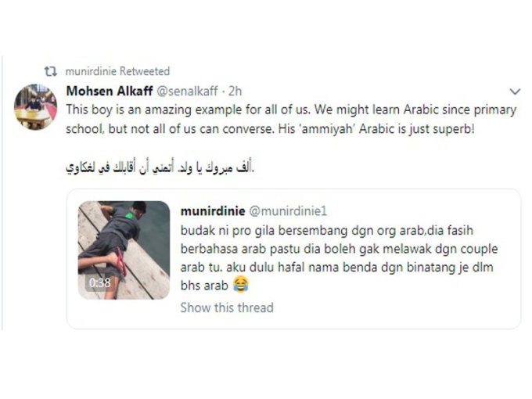Click the Arabic sentence in the tweet
Viewport: 532px width, 399px height.
click(x=160, y=167)
